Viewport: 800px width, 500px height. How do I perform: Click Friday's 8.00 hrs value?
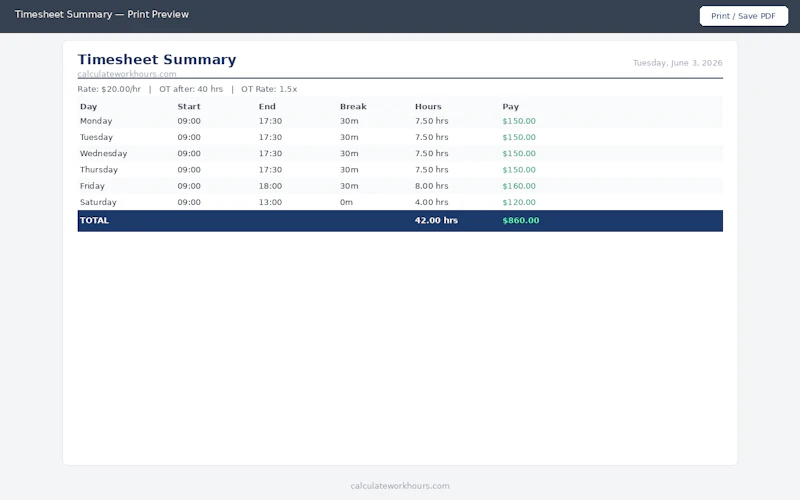pyautogui.click(x=432, y=186)
